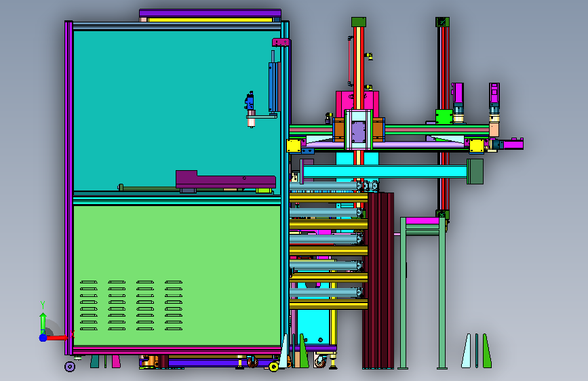Select the purple bar on top of cabinet
This screenshot has width=588, height=381.
point(210,13)
